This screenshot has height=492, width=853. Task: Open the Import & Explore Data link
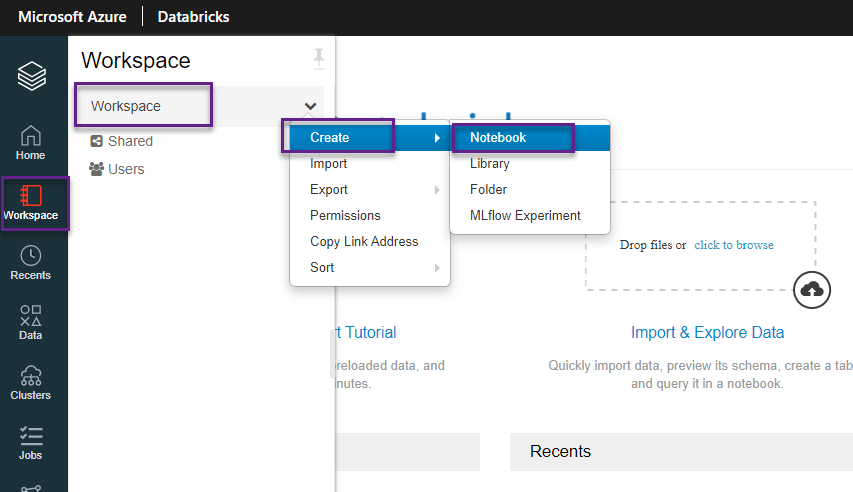tap(707, 332)
